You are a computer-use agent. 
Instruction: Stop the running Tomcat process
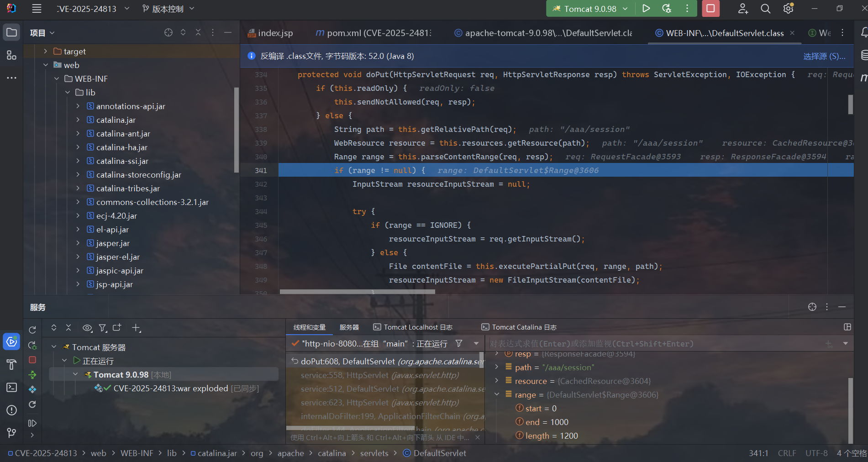710,9
